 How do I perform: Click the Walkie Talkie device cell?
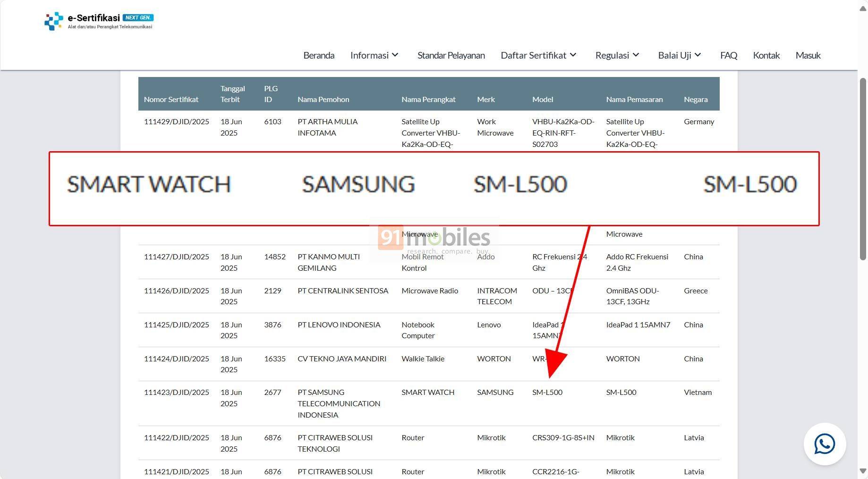[423, 359]
